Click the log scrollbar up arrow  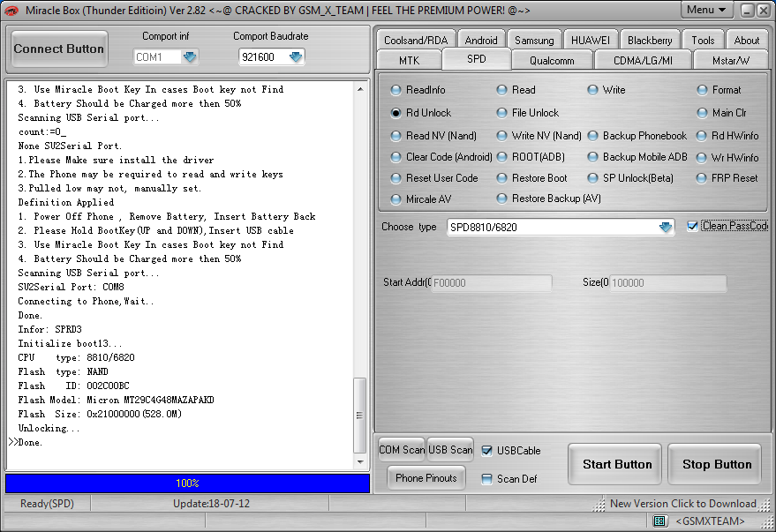click(x=360, y=89)
